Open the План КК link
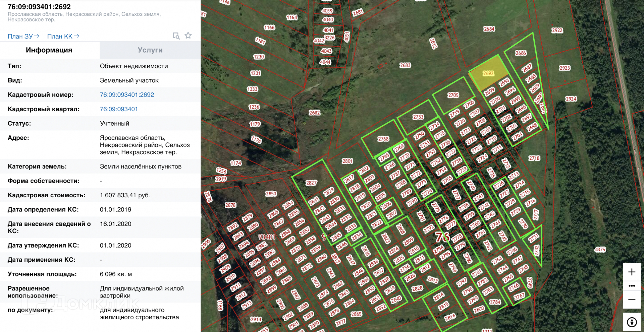This screenshot has height=332, width=644. (63, 36)
